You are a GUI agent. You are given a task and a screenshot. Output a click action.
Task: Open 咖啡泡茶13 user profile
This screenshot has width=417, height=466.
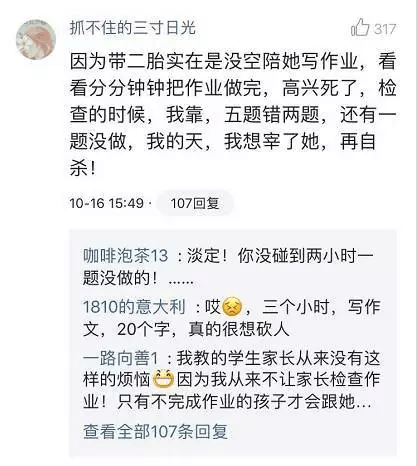tap(125, 256)
